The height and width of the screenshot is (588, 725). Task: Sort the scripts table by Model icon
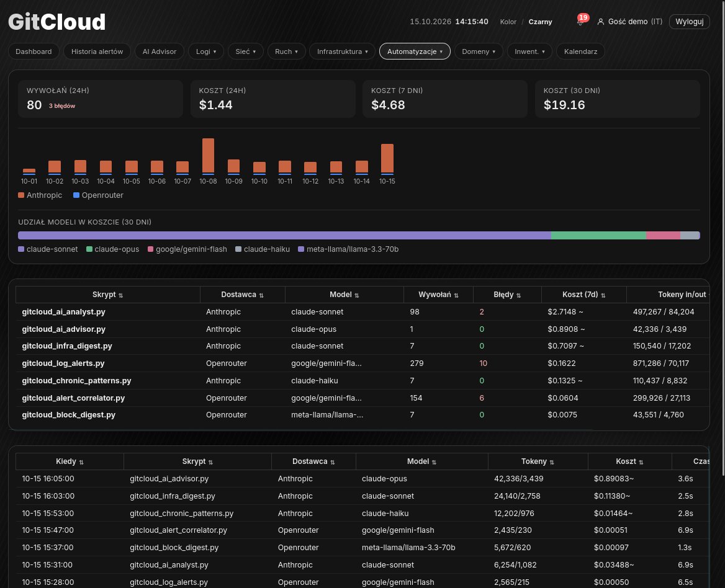(x=356, y=295)
